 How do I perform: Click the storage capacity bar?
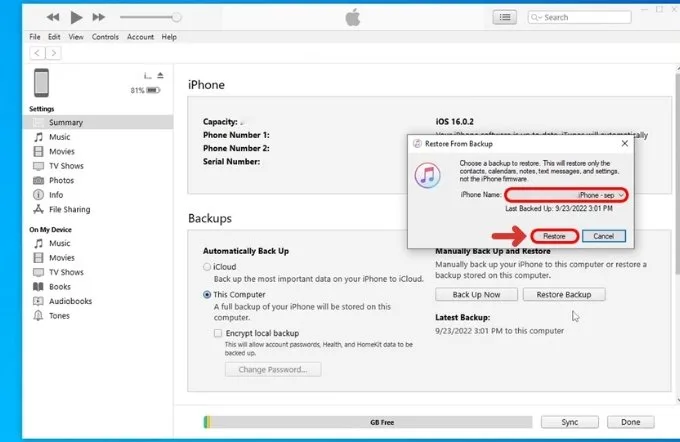tap(368, 422)
